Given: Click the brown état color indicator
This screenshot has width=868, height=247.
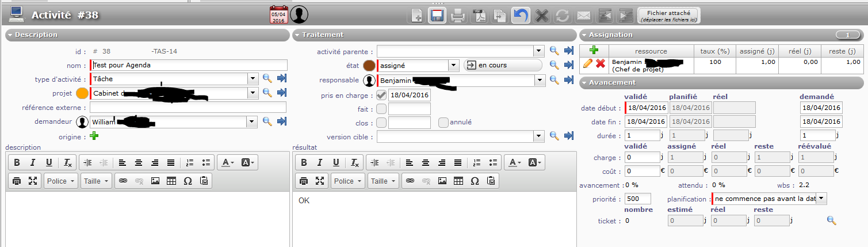Looking at the screenshot, I should [x=369, y=66].
